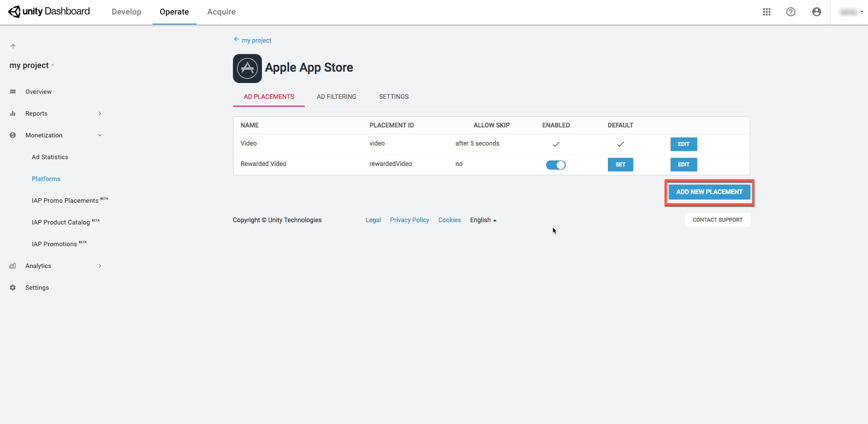Select the SETTINGS tab
This screenshot has height=424, width=868.
pyautogui.click(x=394, y=97)
